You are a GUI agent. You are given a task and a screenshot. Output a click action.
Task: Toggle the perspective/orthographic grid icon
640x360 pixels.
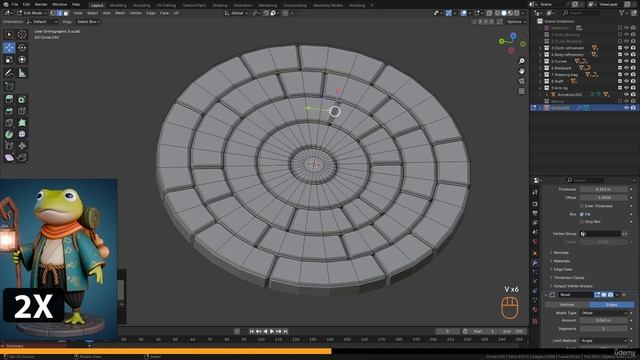pyautogui.click(x=522, y=91)
